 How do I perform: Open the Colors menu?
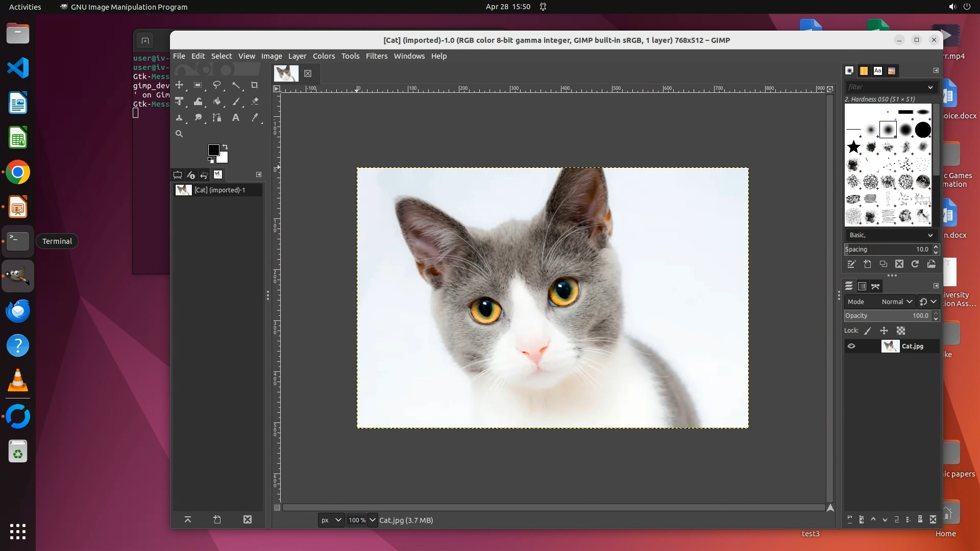click(x=324, y=56)
